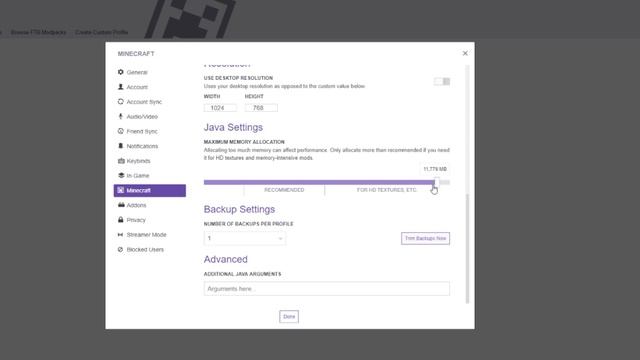
Task: Go to Privacy settings
Action: tap(149, 220)
